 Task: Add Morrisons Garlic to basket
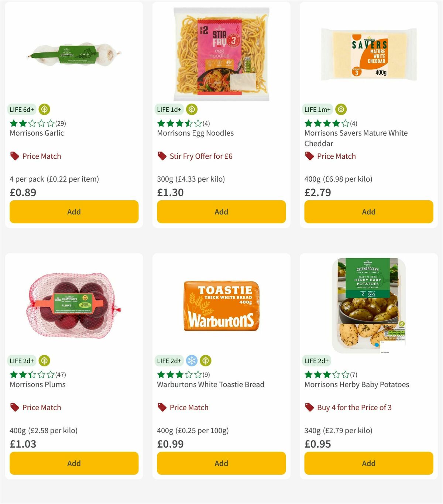pyautogui.click(x=74, y=211)
